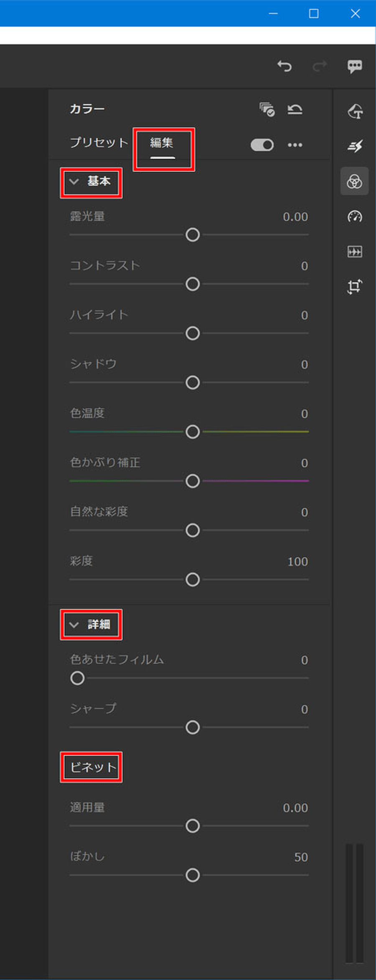Close the application window
The width and height of the screenshot is (376, 980).
point(355,13)
